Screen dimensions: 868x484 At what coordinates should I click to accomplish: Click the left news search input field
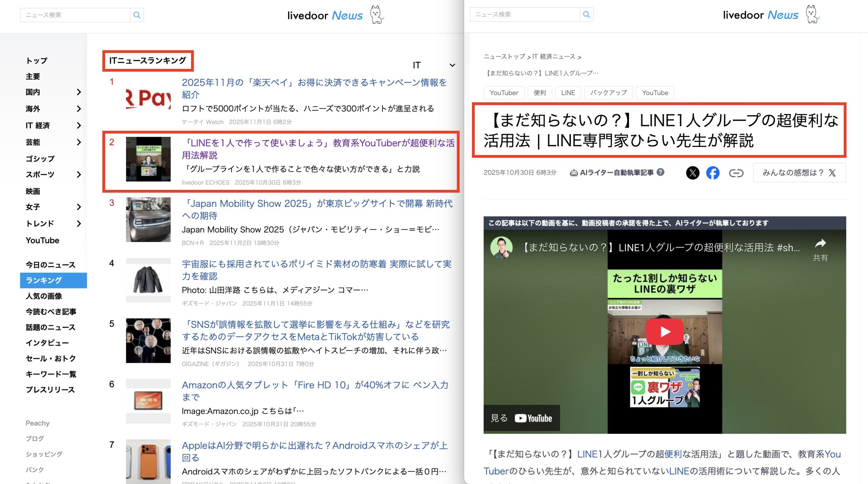(75, 15)
